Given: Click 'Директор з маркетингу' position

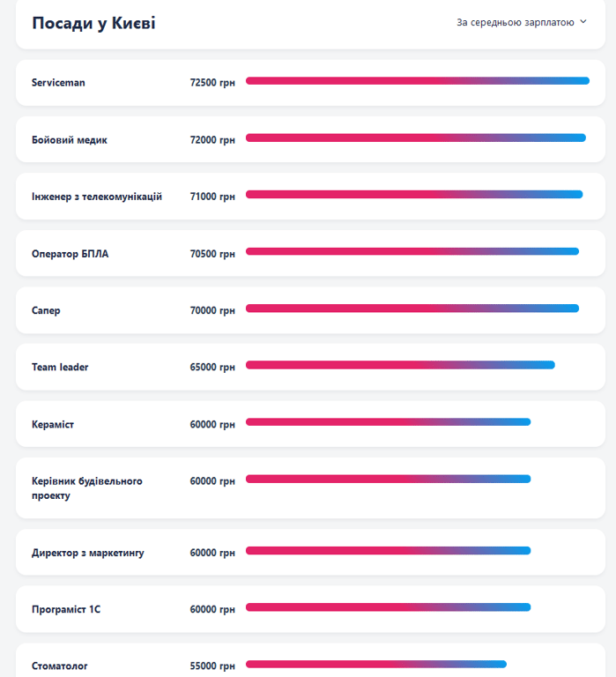Looking at the screenshot, I should (x=87, y=553).
